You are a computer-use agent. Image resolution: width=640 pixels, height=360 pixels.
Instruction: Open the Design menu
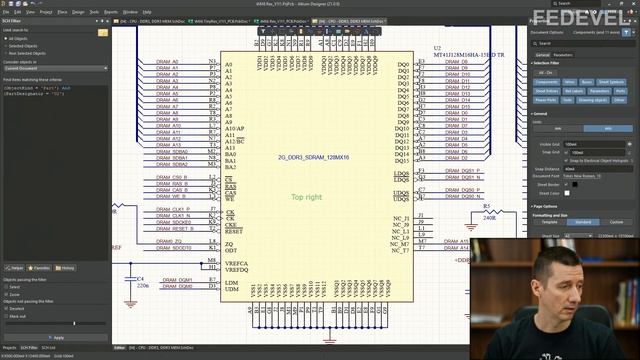pyautogui.click(x=78, y=12)
